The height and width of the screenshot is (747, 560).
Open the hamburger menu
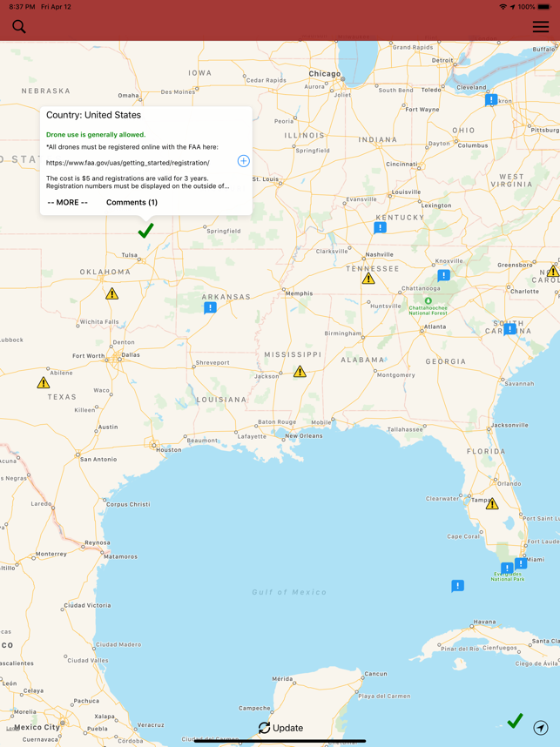coord(541,27)
